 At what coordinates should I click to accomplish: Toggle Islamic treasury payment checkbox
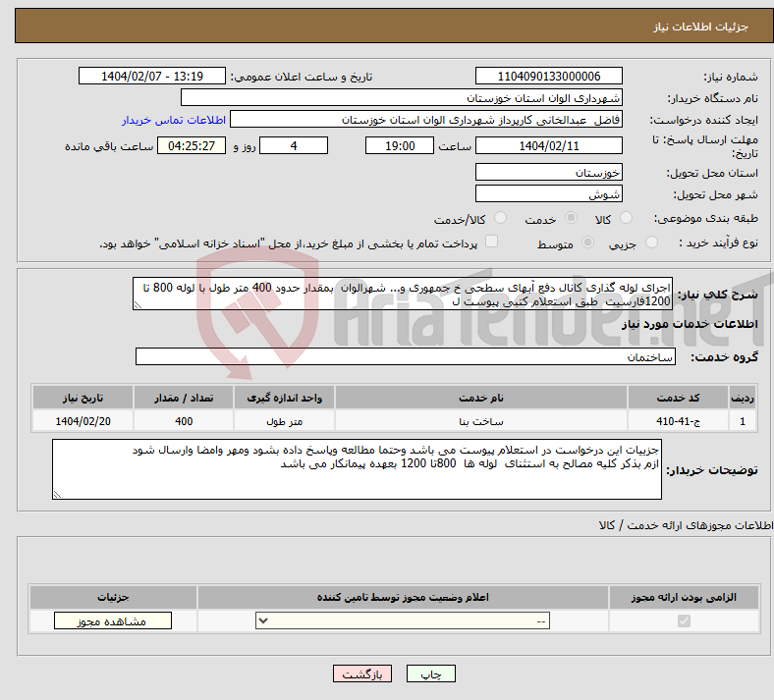(x=492, y=242)
